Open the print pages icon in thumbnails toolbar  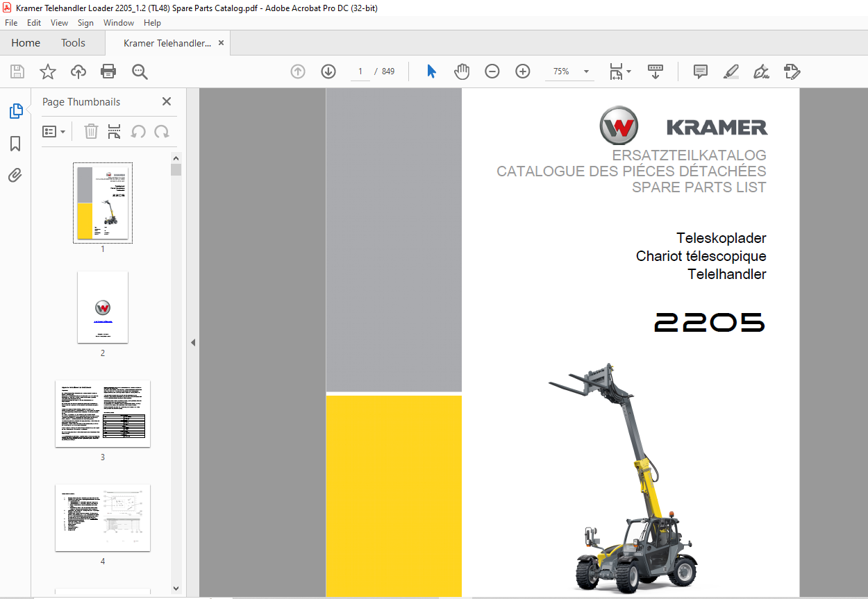pos(115,131)
